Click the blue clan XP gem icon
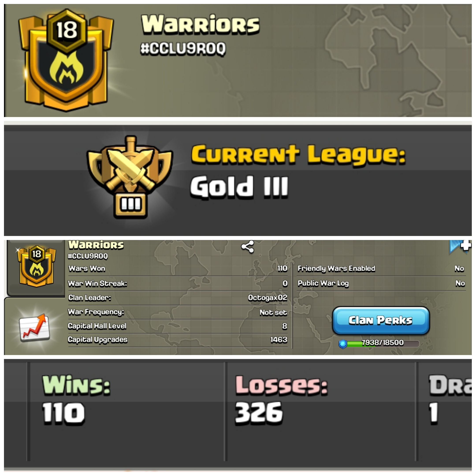This screenshot has width=476, height=476. (343, 344)
